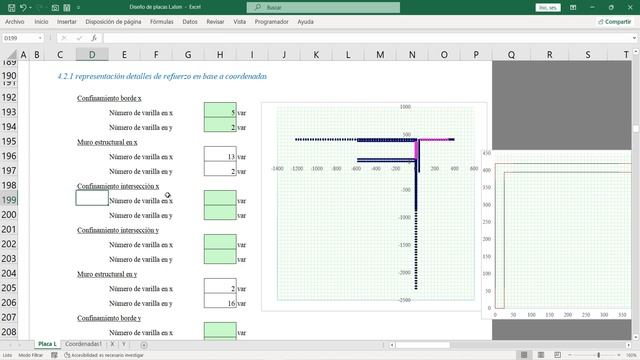Select row 202 header
Image resolution: width=640 pixels, height=360 pixels.
pos(9,244)
